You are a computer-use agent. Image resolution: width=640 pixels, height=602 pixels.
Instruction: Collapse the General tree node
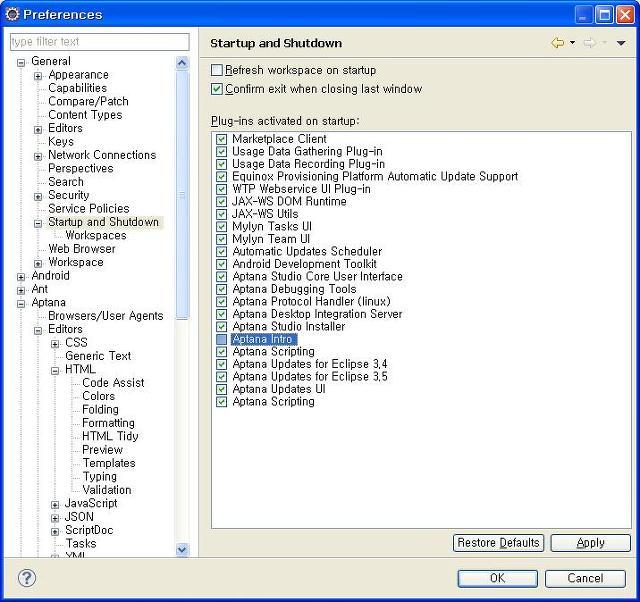[x=21, y=62]
